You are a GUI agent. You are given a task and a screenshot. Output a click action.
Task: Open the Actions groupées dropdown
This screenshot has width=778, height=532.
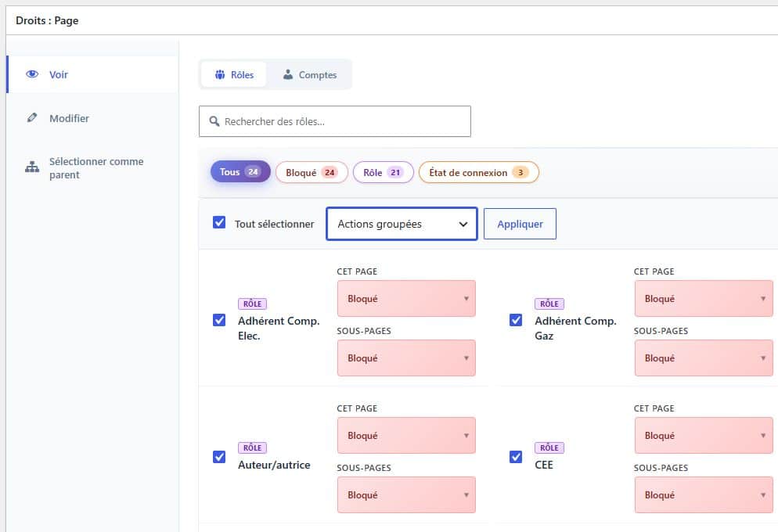click(402, 224)
